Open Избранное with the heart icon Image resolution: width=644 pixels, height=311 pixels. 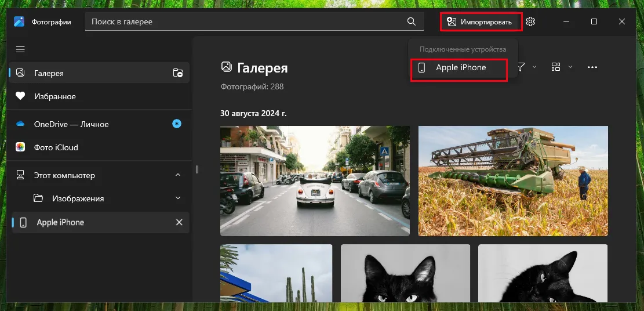pyautogui.click(x=54, y=96)
